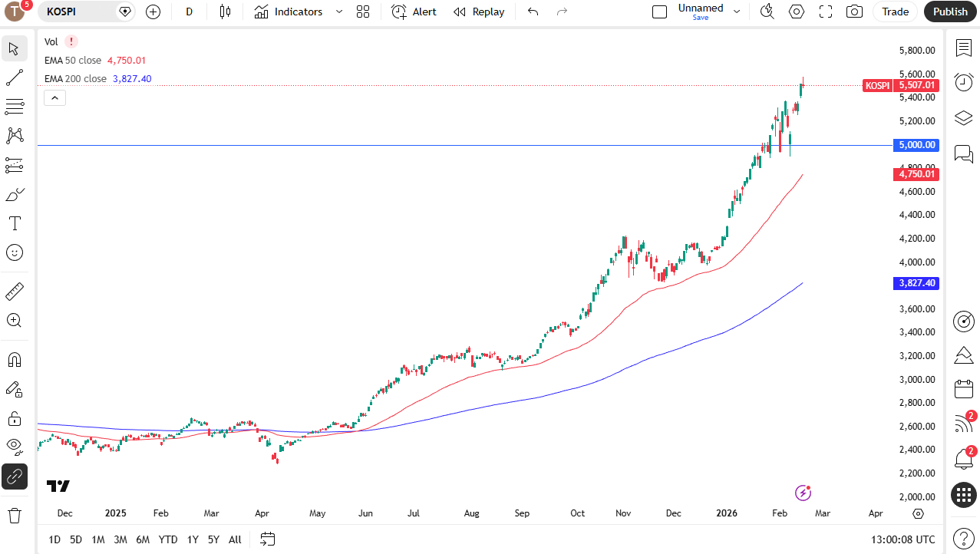Open the indicator templates grid

pyautogui.click(x=363, y=12)
